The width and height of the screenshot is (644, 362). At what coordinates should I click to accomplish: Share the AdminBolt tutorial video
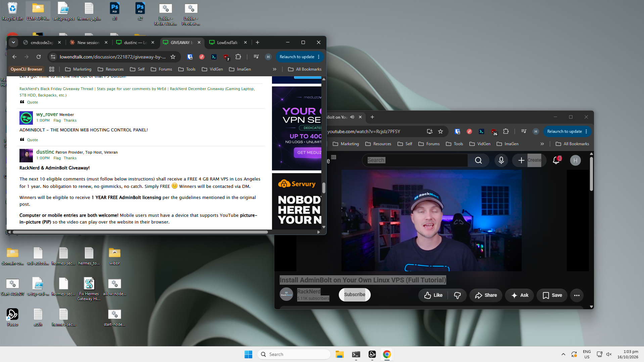486,295
